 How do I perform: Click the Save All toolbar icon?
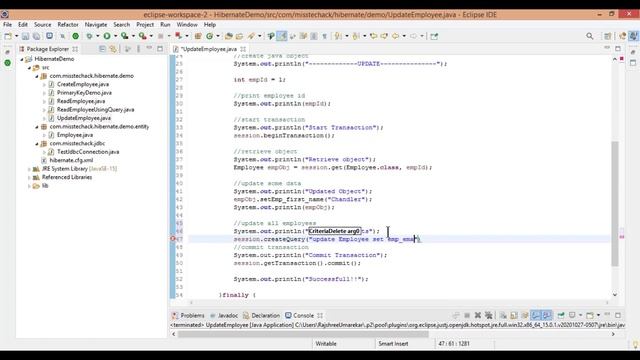click(x=36, y=36)
